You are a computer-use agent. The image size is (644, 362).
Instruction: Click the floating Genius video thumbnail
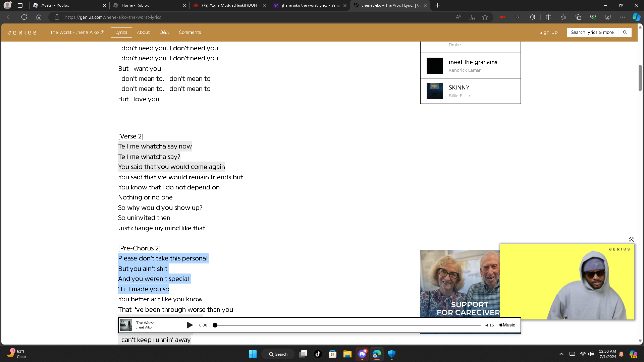(567, 282)
